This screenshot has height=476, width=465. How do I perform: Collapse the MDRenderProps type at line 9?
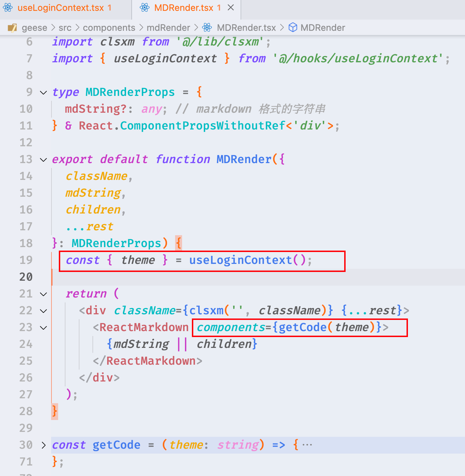[x=43, y=92]
